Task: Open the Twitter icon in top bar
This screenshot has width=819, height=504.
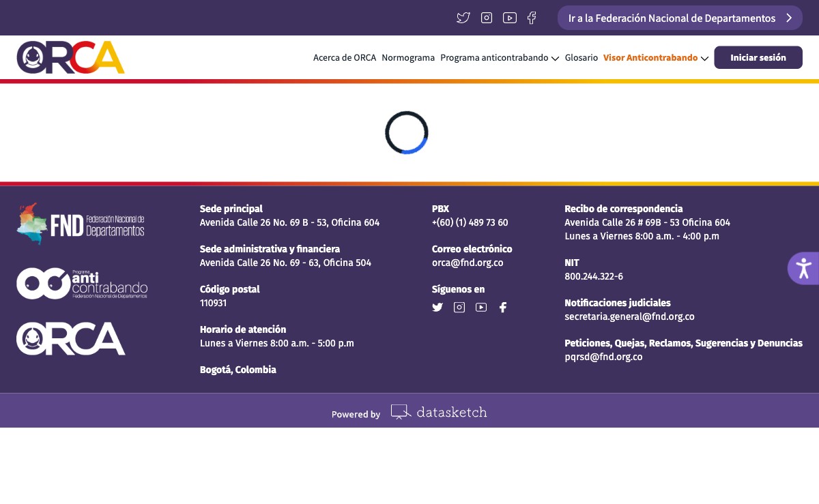Action: [x=463, y=18]
